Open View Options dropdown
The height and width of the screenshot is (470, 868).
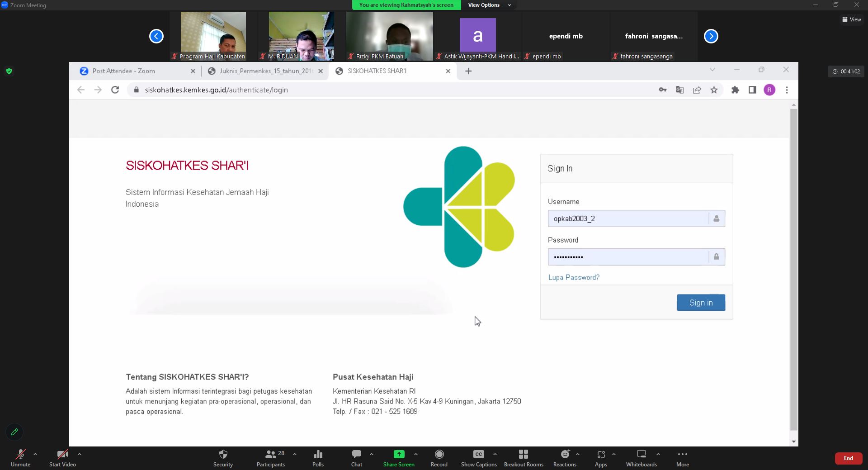(489, 5)
